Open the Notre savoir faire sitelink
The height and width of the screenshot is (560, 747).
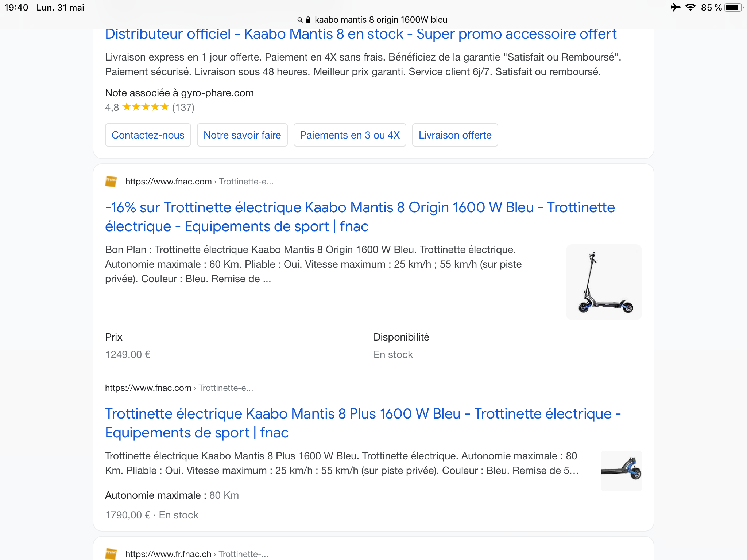242,135
